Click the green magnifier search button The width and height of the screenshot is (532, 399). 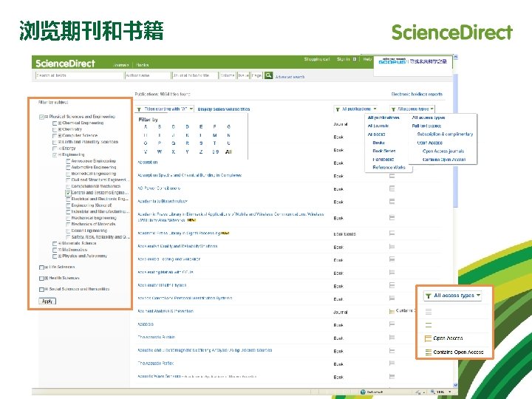point(268,75)
